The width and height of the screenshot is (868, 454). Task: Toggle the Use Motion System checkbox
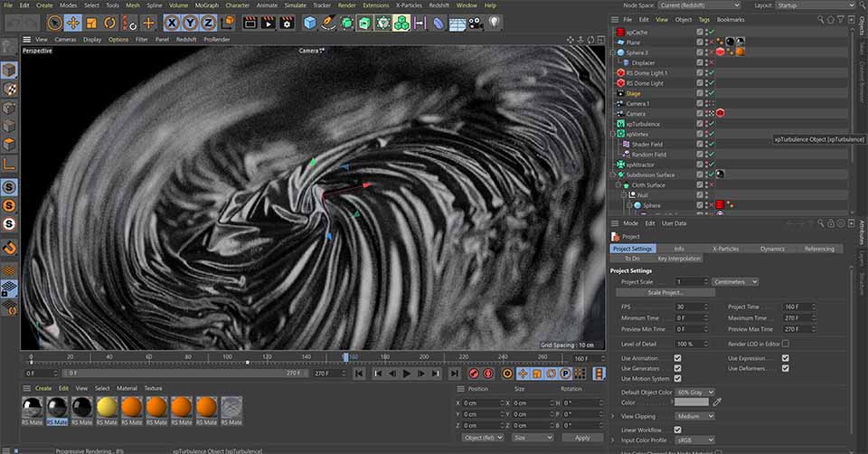[677, 379]
